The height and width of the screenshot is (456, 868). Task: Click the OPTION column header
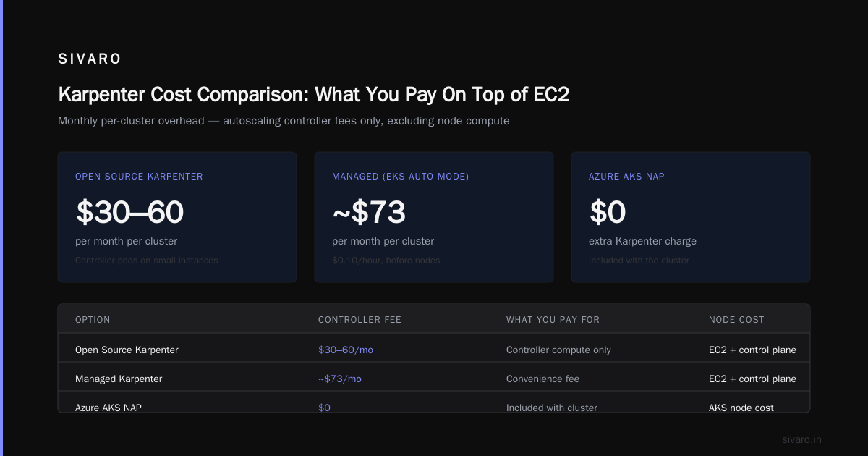click(93, 320)
